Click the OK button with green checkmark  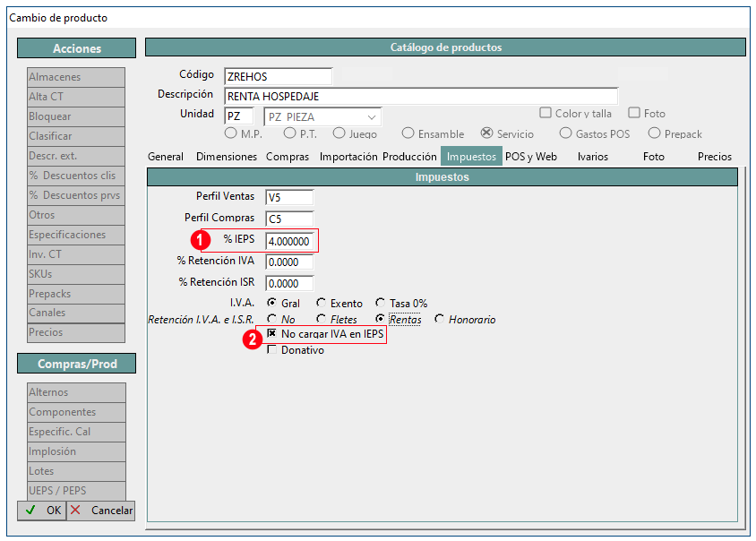coord(42,511)
